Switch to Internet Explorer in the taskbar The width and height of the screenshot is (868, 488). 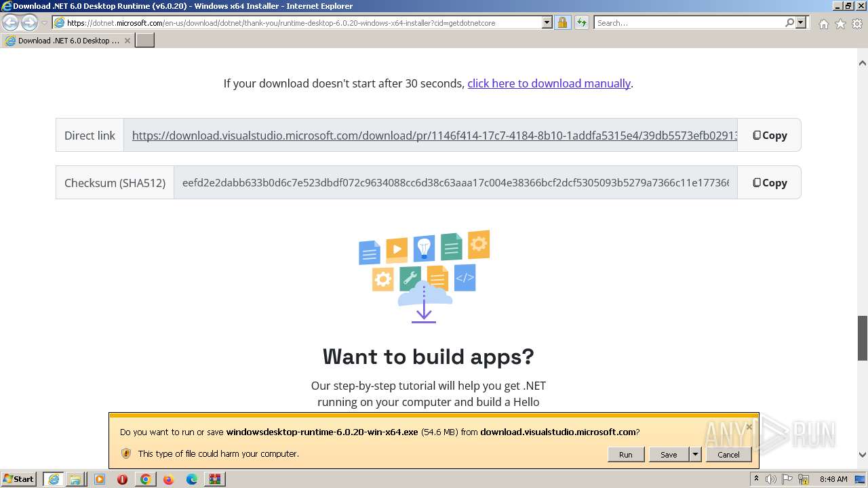[53, 479]
